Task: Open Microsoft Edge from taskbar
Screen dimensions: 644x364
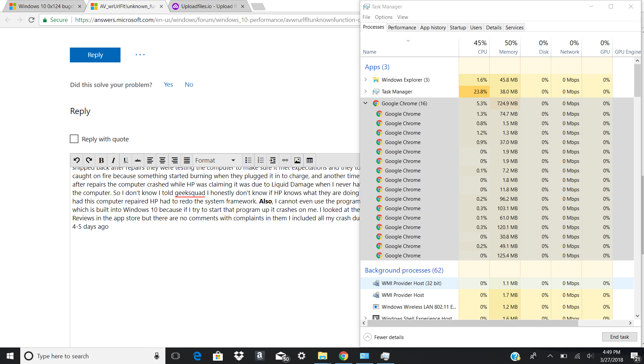Action: (197, 356)
